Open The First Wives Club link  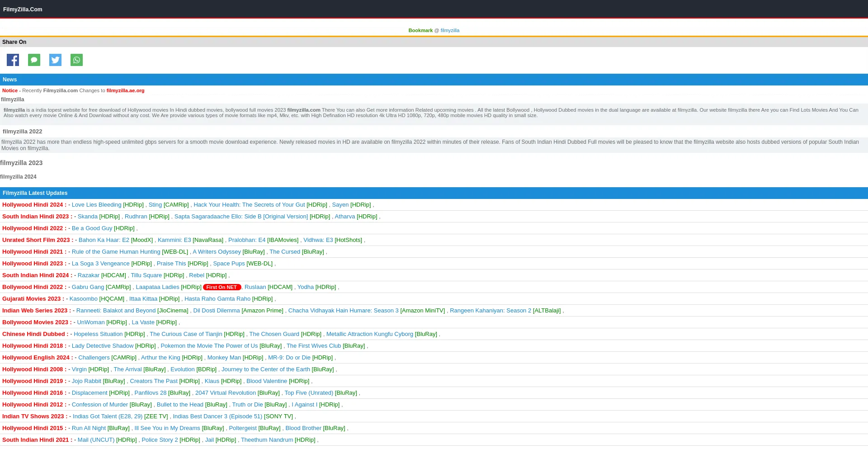click(x=314, y=346)
